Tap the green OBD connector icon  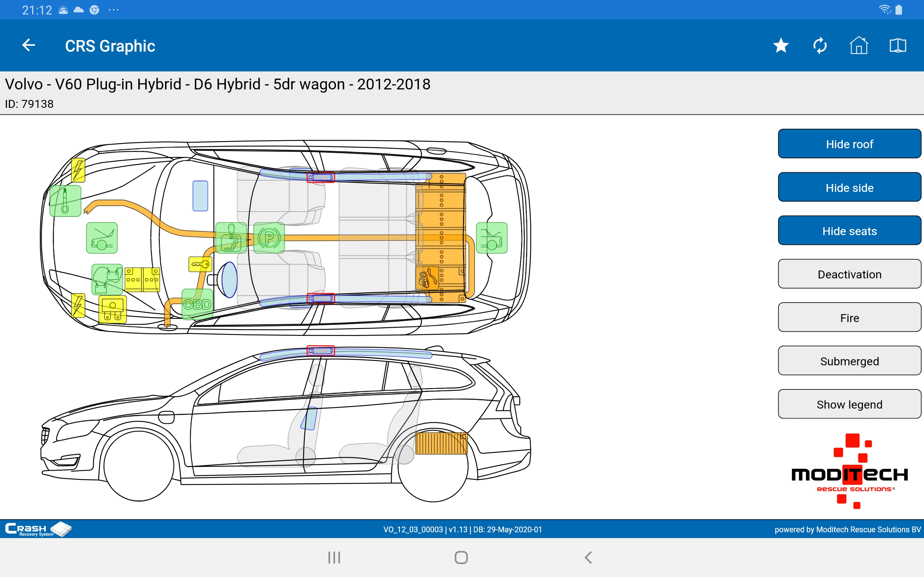197,304
